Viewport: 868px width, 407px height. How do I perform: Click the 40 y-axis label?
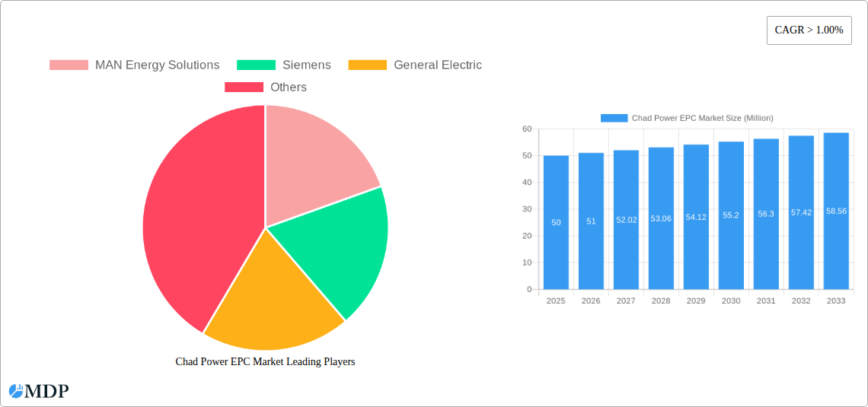pyautogui.click(x=527, y=183)
